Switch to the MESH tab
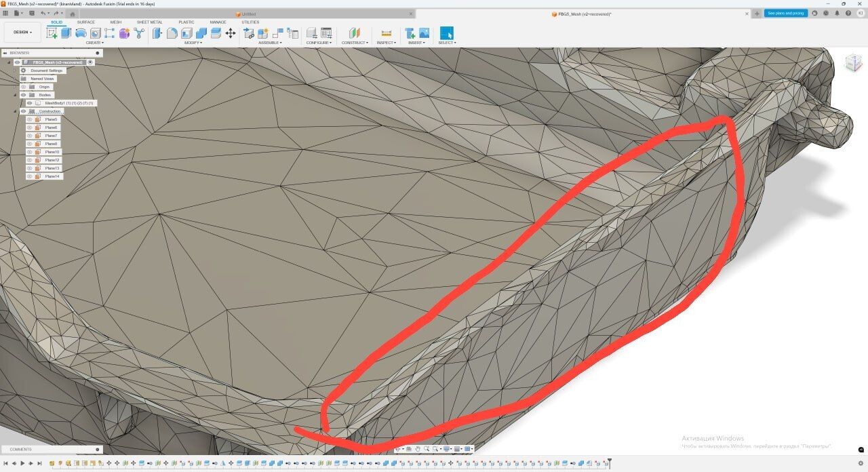 click(x=115, y=22)
